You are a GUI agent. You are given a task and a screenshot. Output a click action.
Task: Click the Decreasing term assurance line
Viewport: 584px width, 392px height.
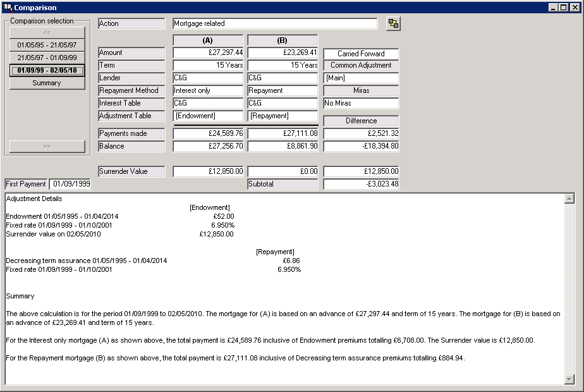tap(87, 261)
